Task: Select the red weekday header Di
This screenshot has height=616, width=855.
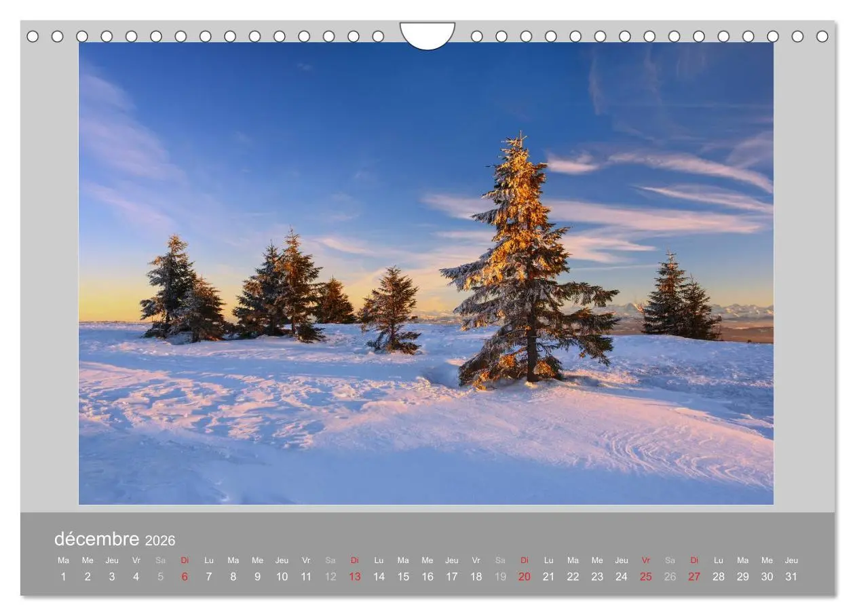Action: coord(185,560)
